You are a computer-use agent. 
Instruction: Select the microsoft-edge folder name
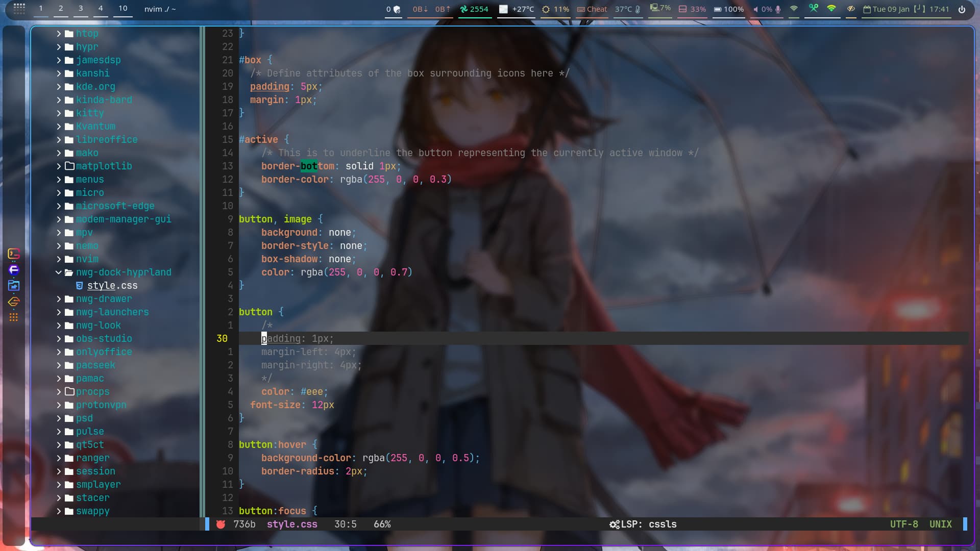tap(115, 206)
